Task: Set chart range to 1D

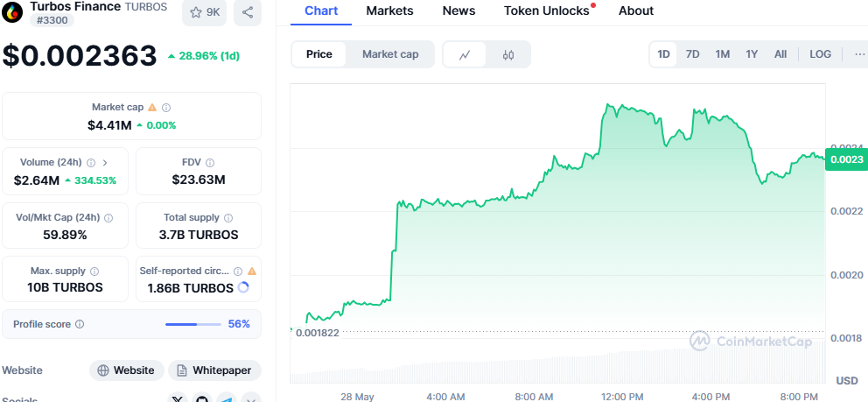Action: point(663,54)
